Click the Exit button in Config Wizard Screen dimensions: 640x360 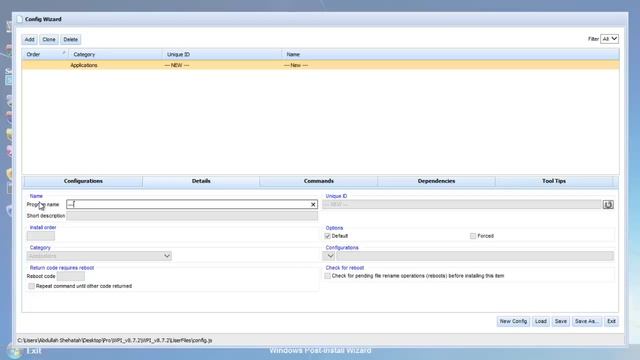click(x=611, y=321)
